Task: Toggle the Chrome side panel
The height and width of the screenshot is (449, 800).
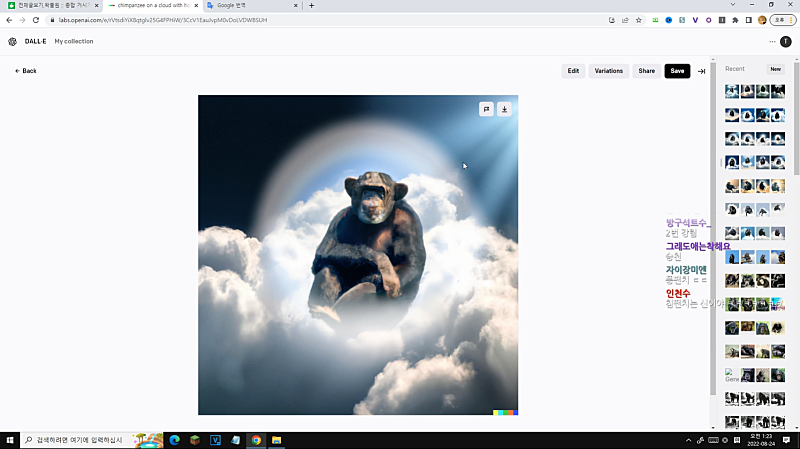Action: (x=748, y=19)
